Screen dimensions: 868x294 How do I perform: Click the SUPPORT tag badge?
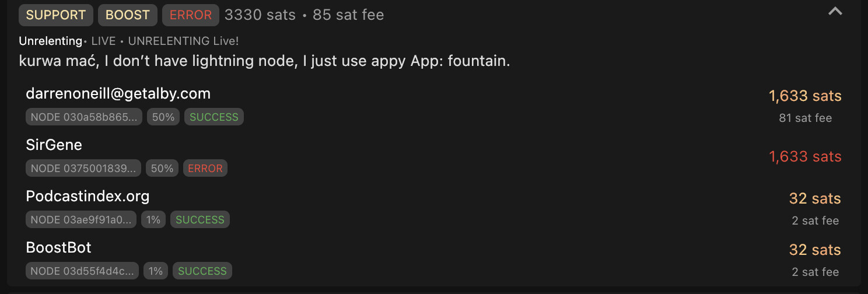pyautogui.click(x=56, y=15)
